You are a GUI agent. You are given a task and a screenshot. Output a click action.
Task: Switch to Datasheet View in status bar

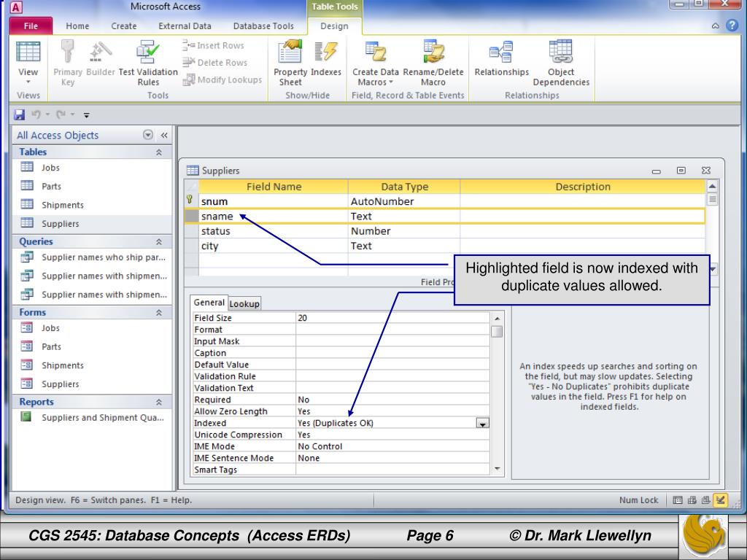pyautogui.click(x=678, y=500)
